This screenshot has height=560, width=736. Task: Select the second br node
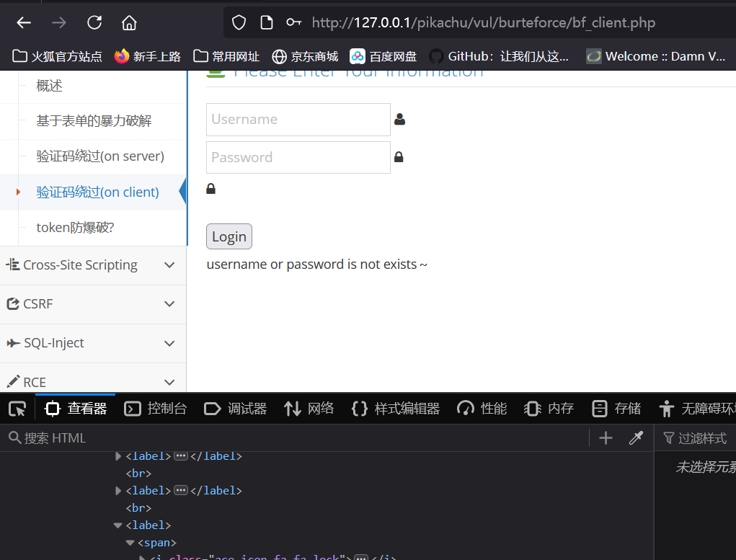coord(138,508)
